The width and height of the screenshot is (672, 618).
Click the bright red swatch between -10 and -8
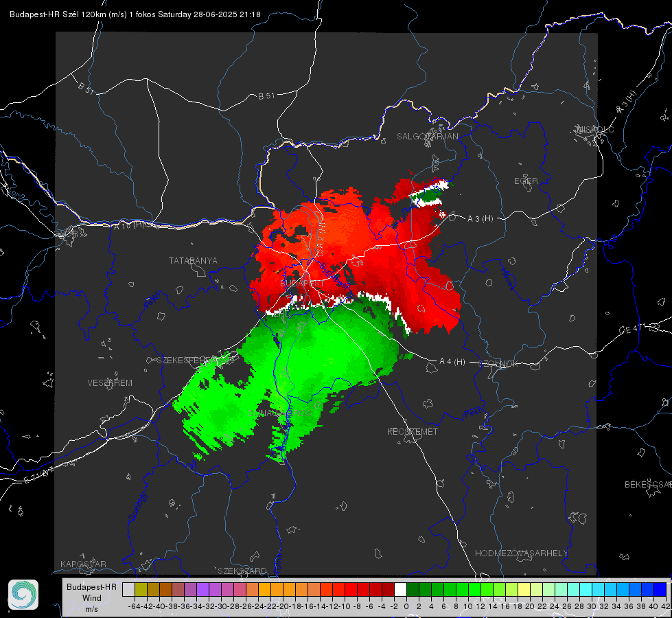(x=351, y=589)
